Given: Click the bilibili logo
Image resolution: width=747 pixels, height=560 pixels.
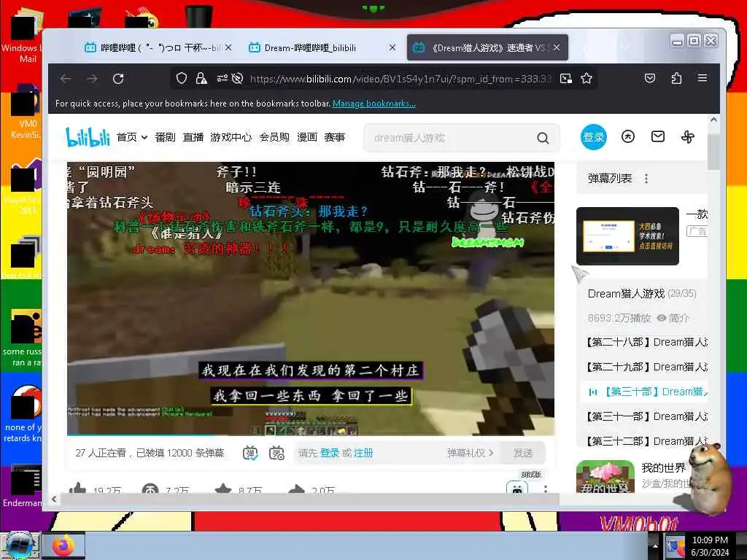Looking at the screenshot, I should coord(88,137).
